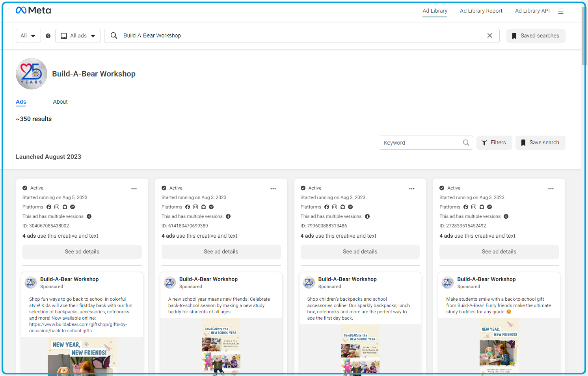Open options menu for ad ID 272833515452492
Image resolution: width=588 pixels, height=376 pixels.
[x=551, y=189]
